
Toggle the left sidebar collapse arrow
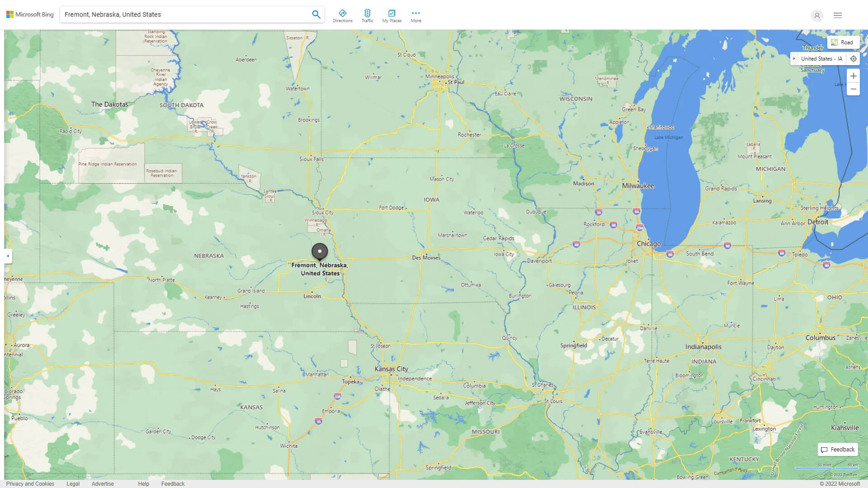tap(8, 256)
